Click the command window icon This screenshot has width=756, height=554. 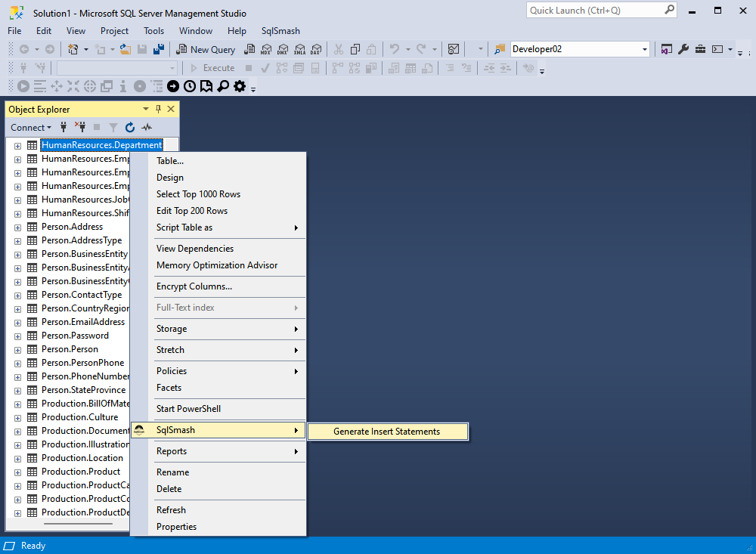click(717, 49)
